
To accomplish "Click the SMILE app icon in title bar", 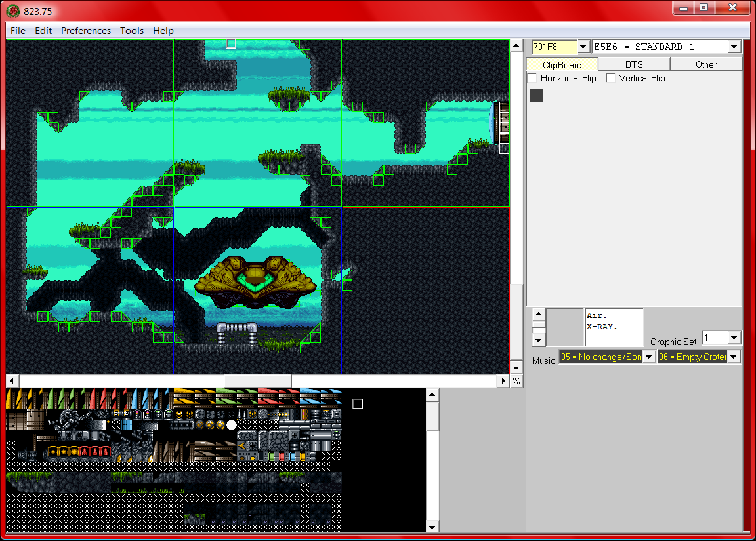I will 12,10.
